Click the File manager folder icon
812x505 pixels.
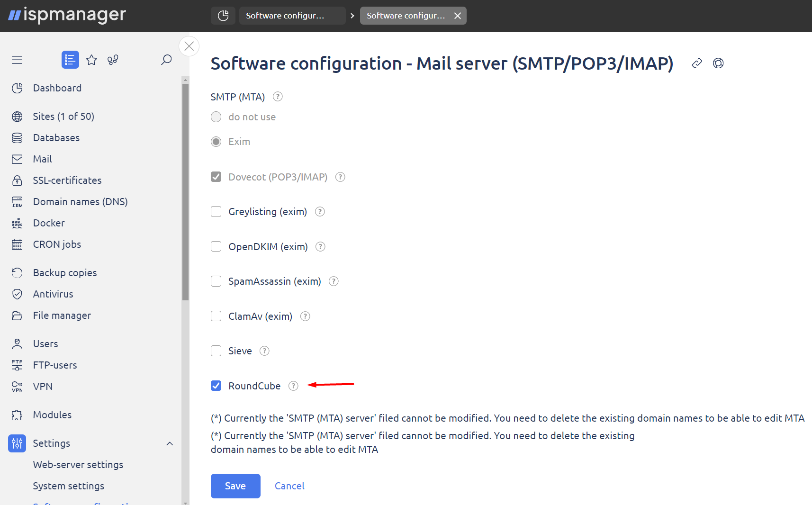(x=17, y=316)
